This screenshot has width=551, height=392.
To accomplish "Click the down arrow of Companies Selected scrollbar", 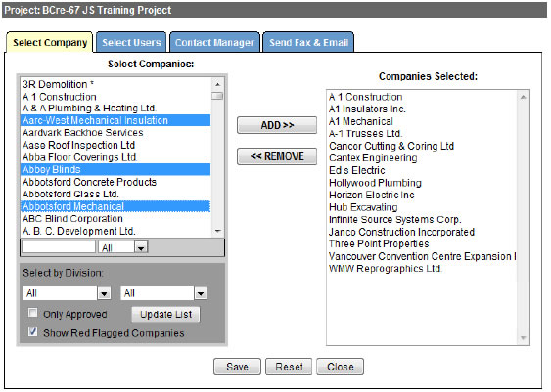I will 523,338.
